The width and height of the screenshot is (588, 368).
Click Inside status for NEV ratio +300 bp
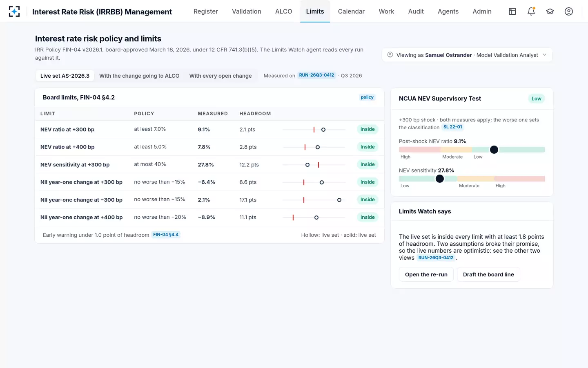click(x=367, y=129)
